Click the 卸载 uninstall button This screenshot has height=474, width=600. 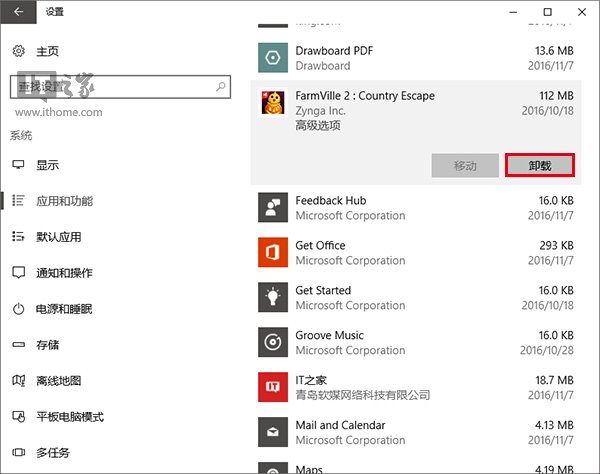pos(540,165)
